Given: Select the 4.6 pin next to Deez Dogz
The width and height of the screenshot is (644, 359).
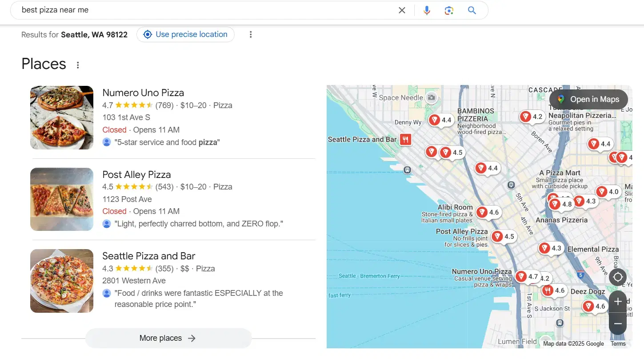Looking at the screenshot, I should (x=594, y=306).
